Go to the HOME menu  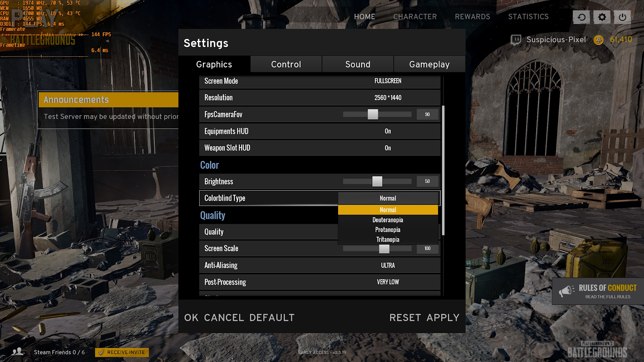click(365, 16)
